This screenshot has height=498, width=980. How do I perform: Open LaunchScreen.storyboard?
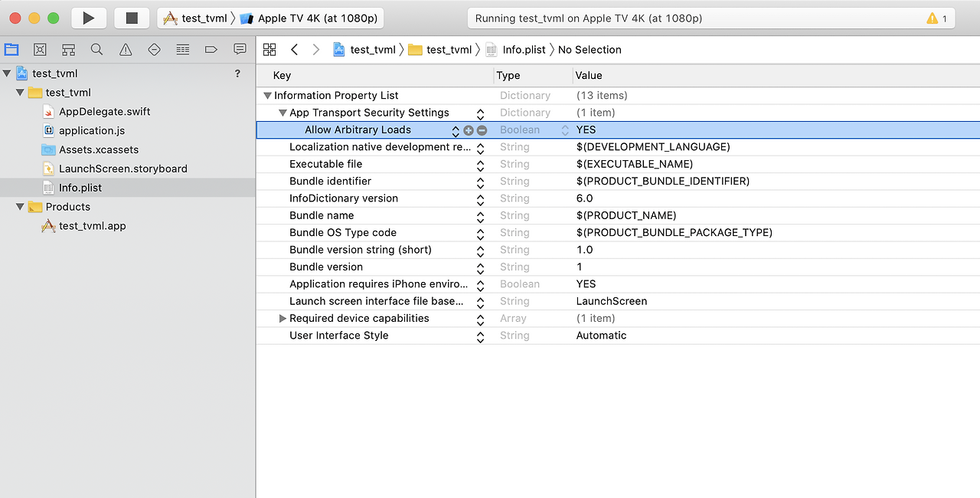[x=122, y=169]
